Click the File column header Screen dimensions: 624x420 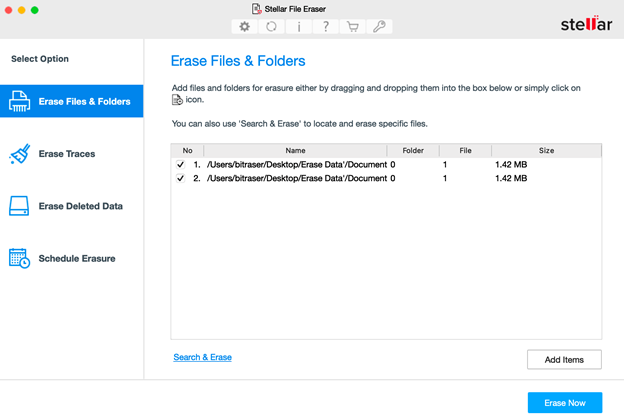465,150
